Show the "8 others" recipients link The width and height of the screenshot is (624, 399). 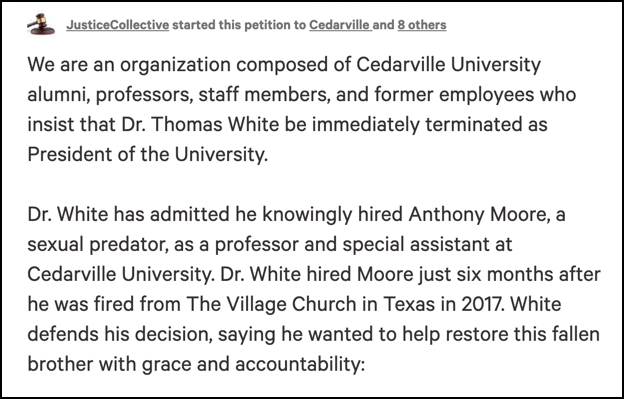pyautogui.click(x=422, y=25)
